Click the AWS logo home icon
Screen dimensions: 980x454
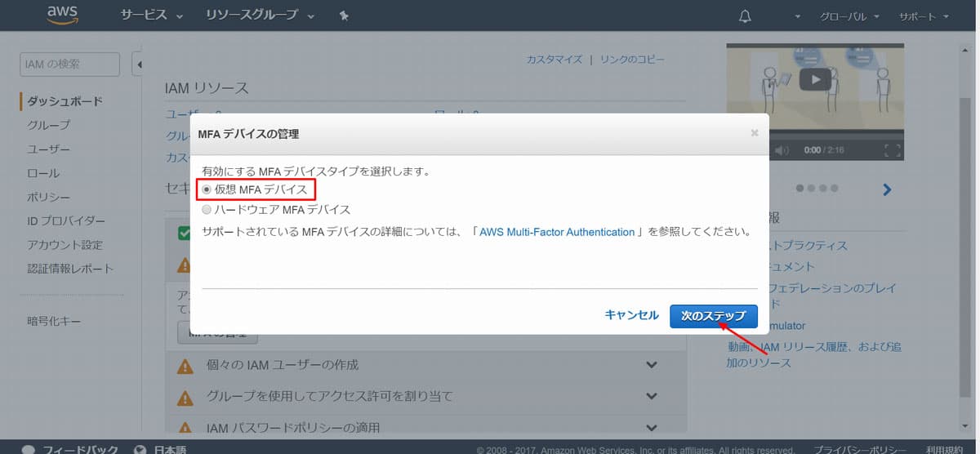click(x=63, y=16)
